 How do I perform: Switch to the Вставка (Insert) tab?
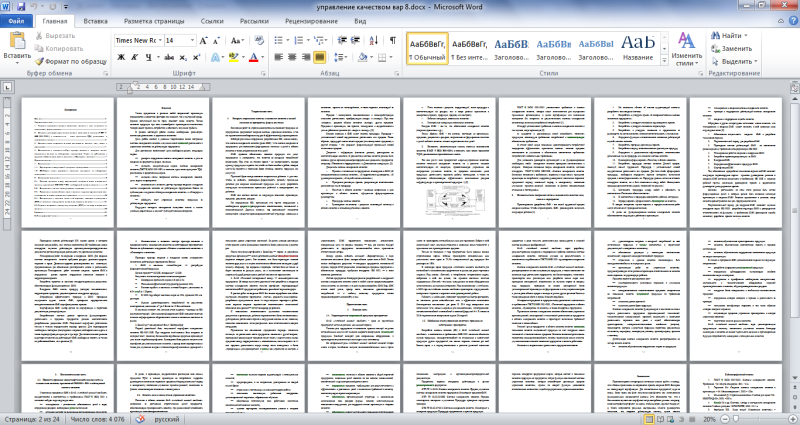pyautogui.click(x=95, y=21)
